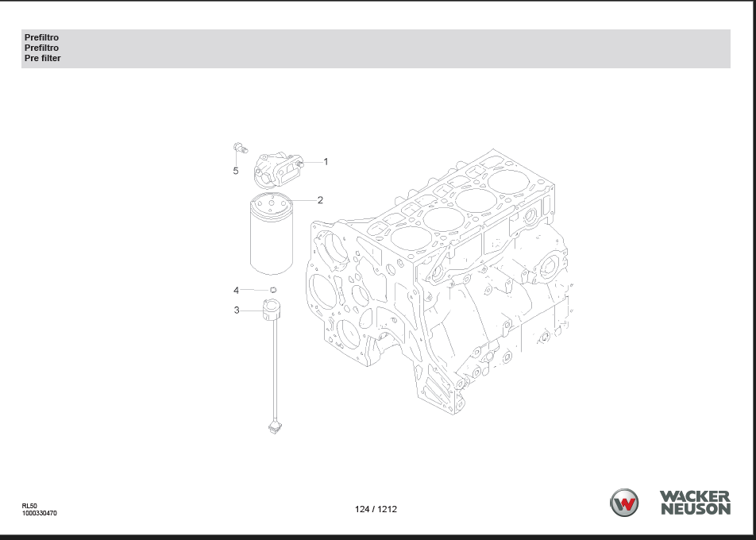This screenshot has width=756, height=540.
Task: Click the round Wacker Neuson W logo
Action: pos(623,503)
